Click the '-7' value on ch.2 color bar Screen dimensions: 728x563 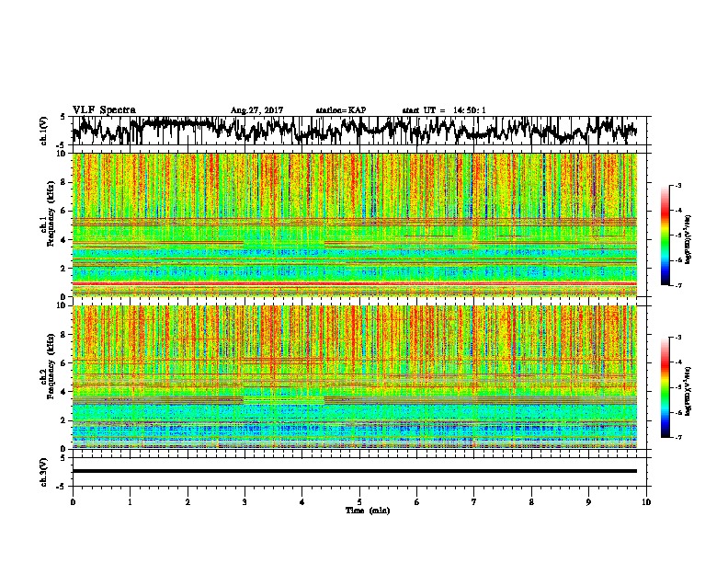click(678, 437)
